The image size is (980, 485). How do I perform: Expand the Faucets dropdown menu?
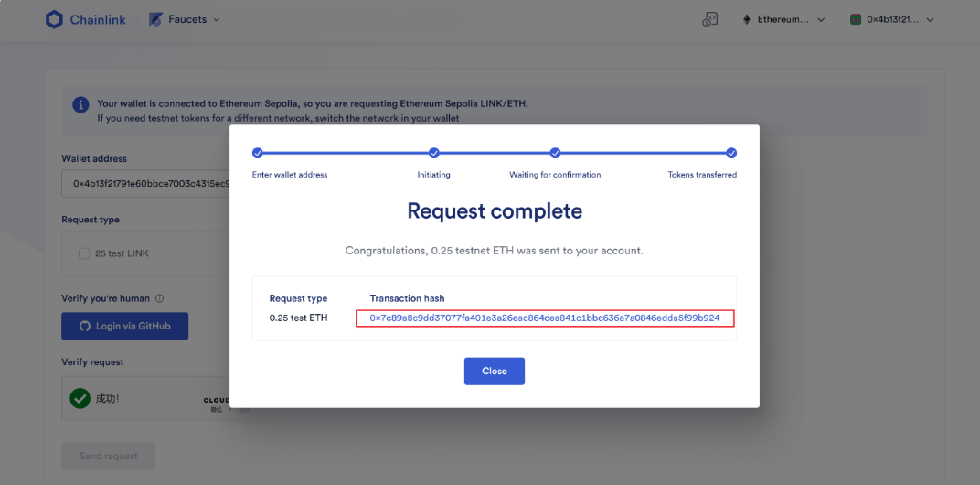pos(217,20)
